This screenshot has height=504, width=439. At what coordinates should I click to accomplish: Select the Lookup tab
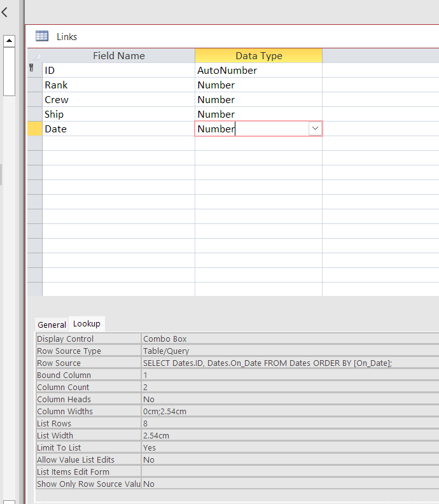pos(87,324)
